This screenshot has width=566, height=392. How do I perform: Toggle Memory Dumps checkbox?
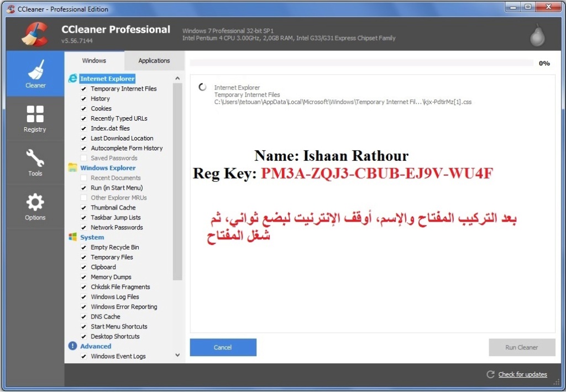(x=84, y=277)
